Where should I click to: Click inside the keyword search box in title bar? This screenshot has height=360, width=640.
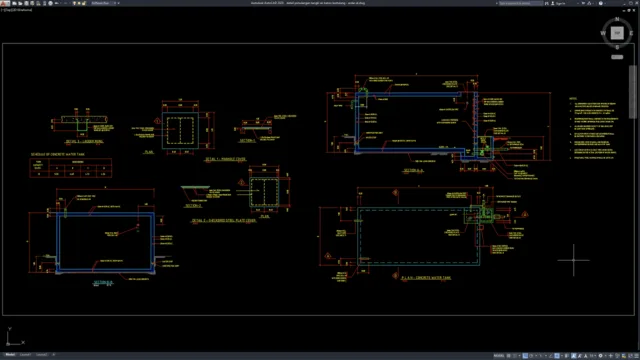(521, 3)
